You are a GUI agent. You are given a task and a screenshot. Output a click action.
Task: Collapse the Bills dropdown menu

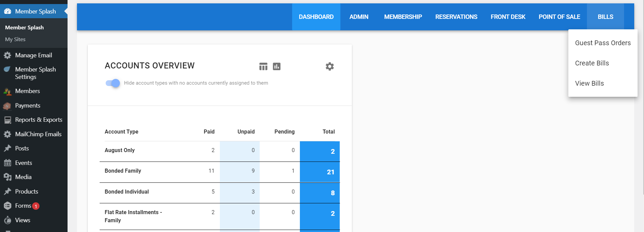coord(606,17)
